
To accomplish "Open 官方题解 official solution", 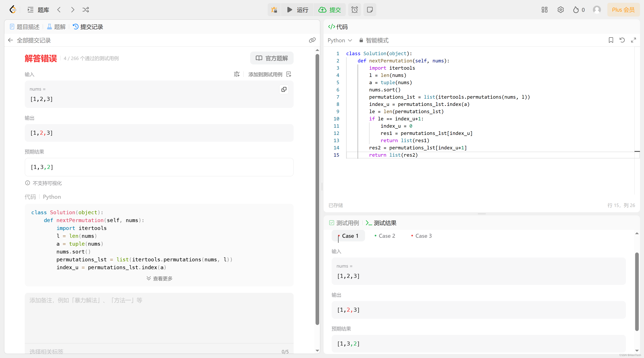I will pyautogui.click(x=272, y=58).
